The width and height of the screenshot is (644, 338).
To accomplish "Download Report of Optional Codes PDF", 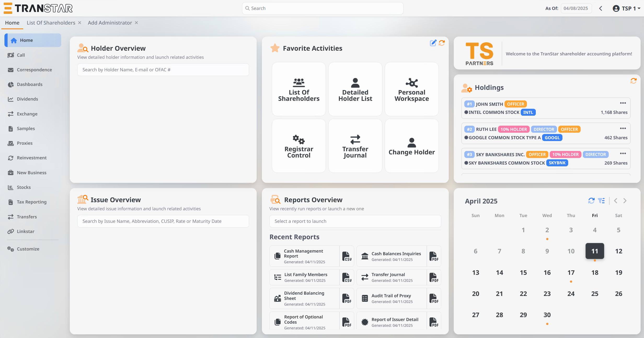I will click(347, 322).
